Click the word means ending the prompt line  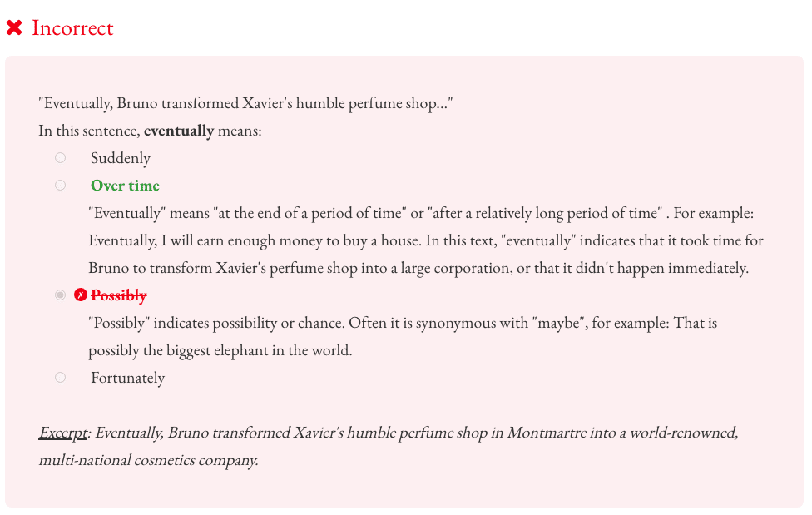(240, 131)
